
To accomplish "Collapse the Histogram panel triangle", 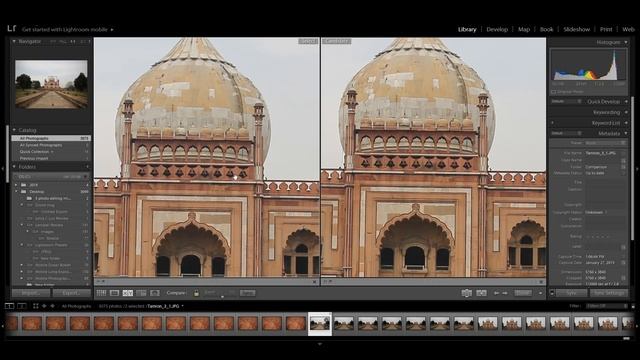I will [626, 42].
